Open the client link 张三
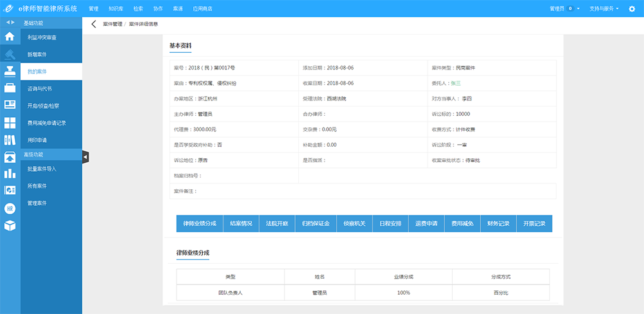Image resolution: width=644 pixels, height=314 pixels. [x=455, y=83]
